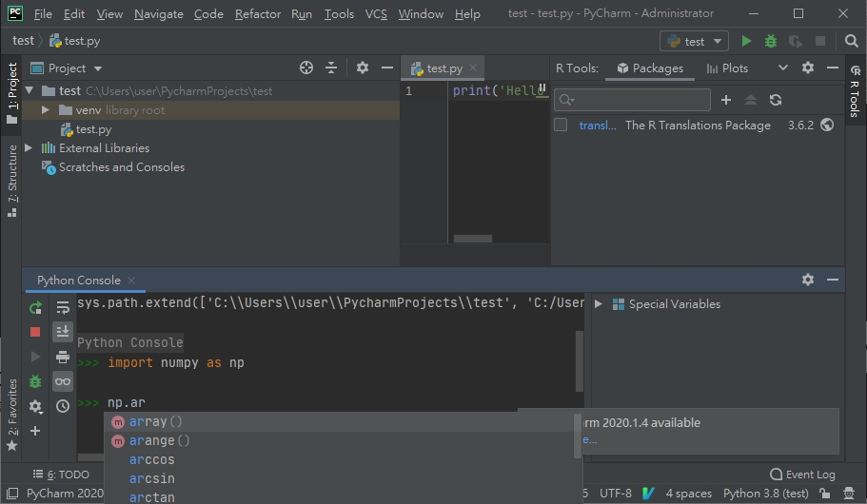This screenshot has height=504, width=867.
Task: Click the R packages search field
Action: pyautogui.click(x=632, y=100)
